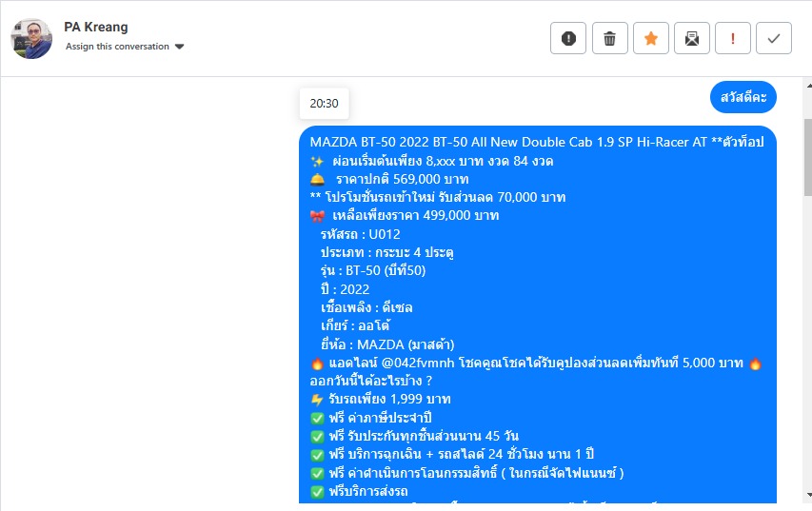
Task: Click the text 'ประเภท : กระบะ 4 ประตู'
Action: click(387, 253)
